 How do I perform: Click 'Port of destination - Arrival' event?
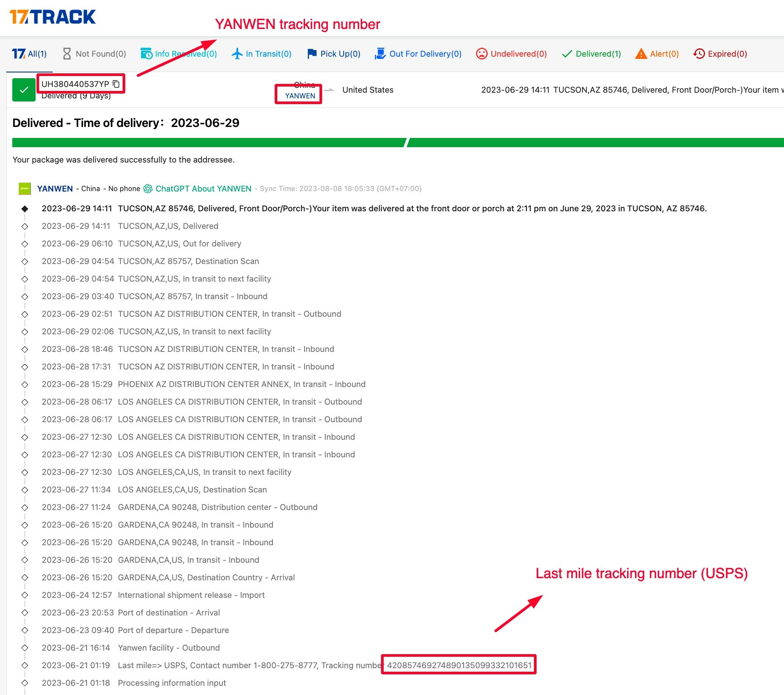tap(169, 612)
